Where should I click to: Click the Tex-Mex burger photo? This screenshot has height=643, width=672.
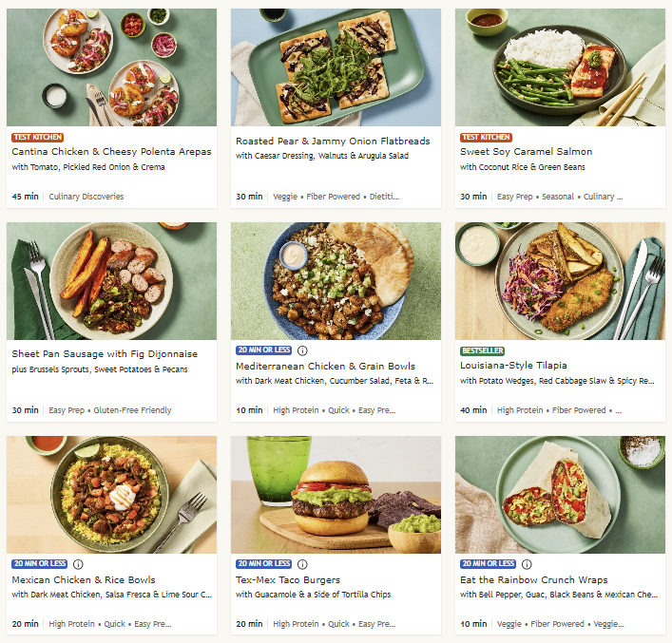pyautogui.click(x=336, y=495)
